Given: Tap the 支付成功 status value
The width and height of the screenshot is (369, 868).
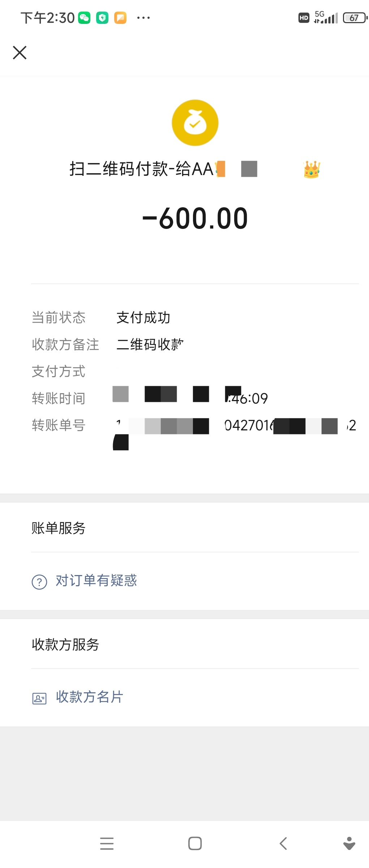Looking at the screenshot, I should [x=143, y=318].
